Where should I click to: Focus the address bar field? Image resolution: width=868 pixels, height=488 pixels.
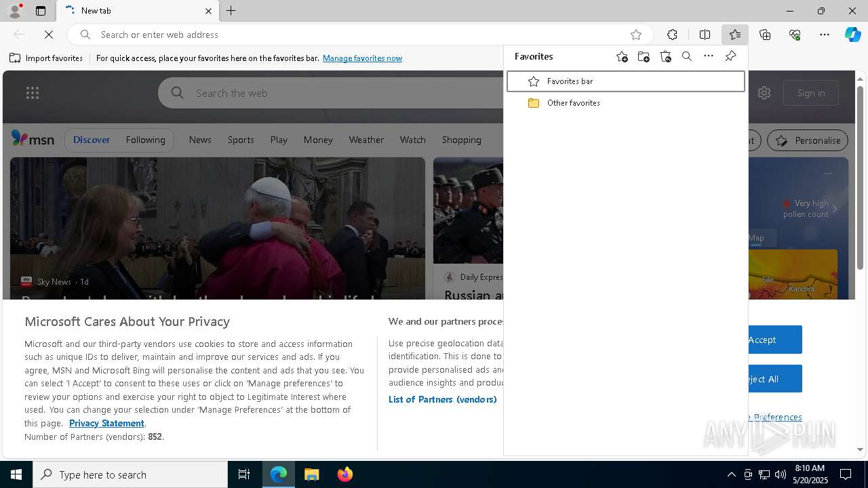[x=359, y=35]
